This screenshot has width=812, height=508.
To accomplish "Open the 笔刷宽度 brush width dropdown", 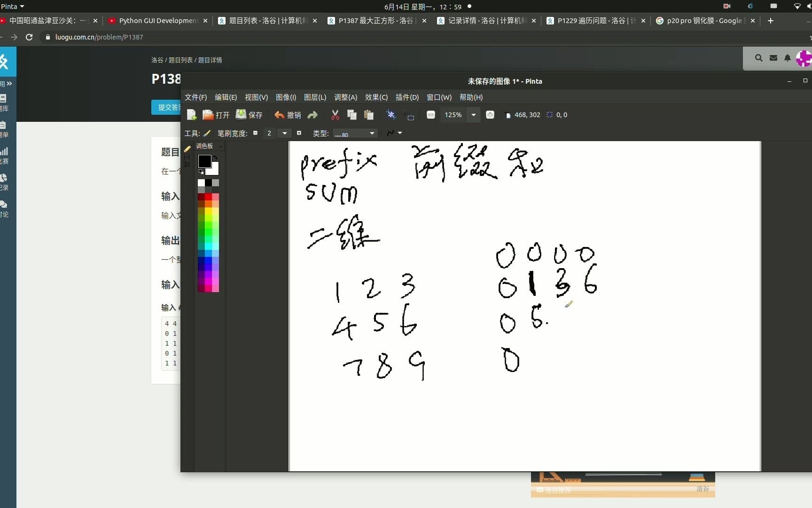I will tap(285, 134).
